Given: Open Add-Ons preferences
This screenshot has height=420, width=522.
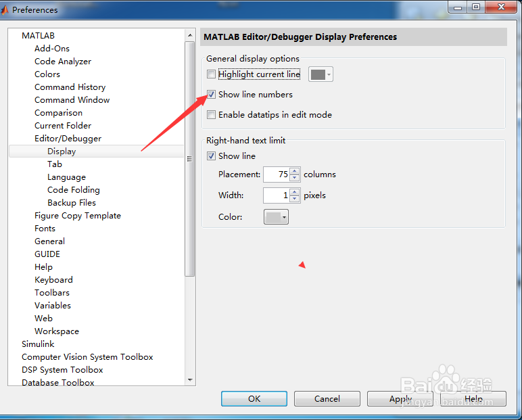Looking at the screenshot, I should [52, 49].
